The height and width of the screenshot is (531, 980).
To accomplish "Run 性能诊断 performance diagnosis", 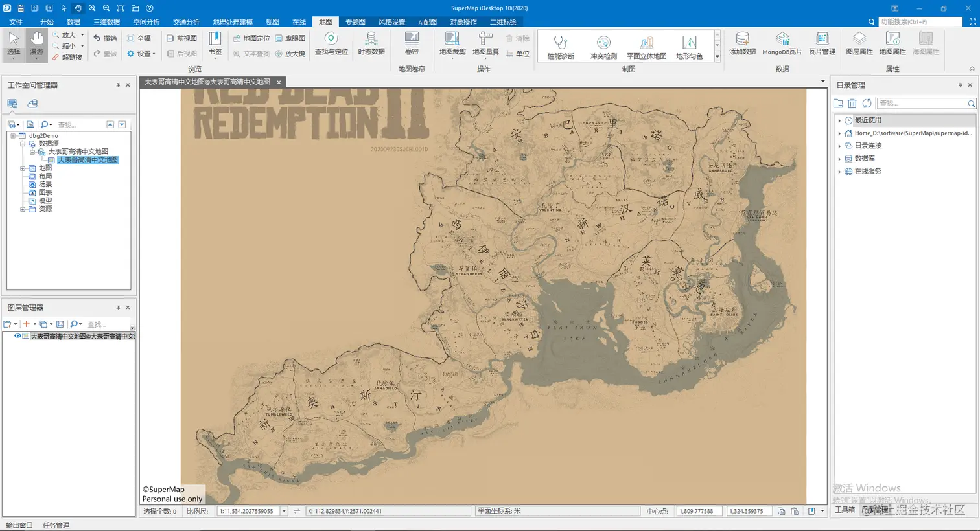I will (x=561, y=47).
